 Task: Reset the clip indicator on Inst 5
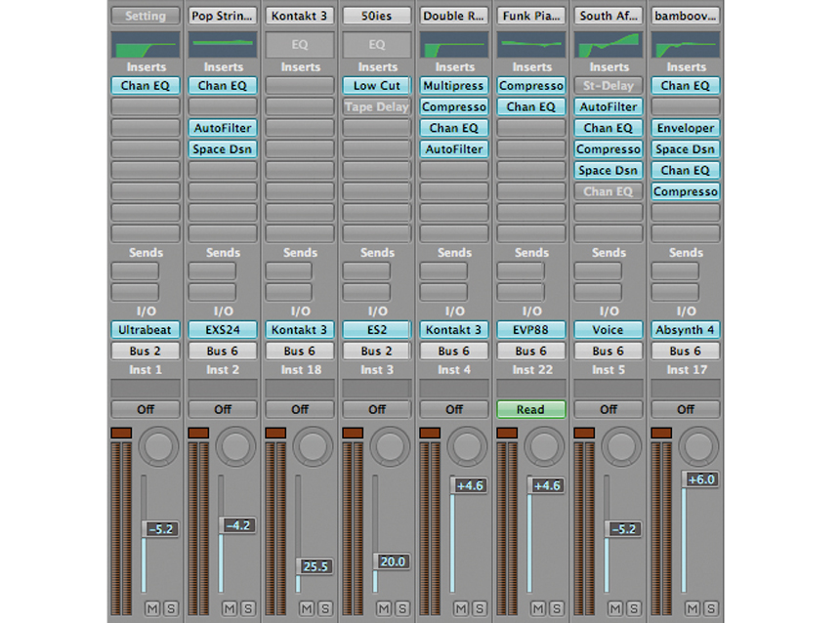click(x=584, y=433)
